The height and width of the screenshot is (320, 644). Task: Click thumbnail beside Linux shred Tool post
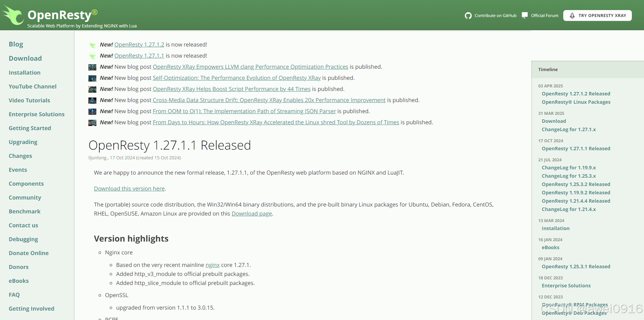(x=92, y=123)
